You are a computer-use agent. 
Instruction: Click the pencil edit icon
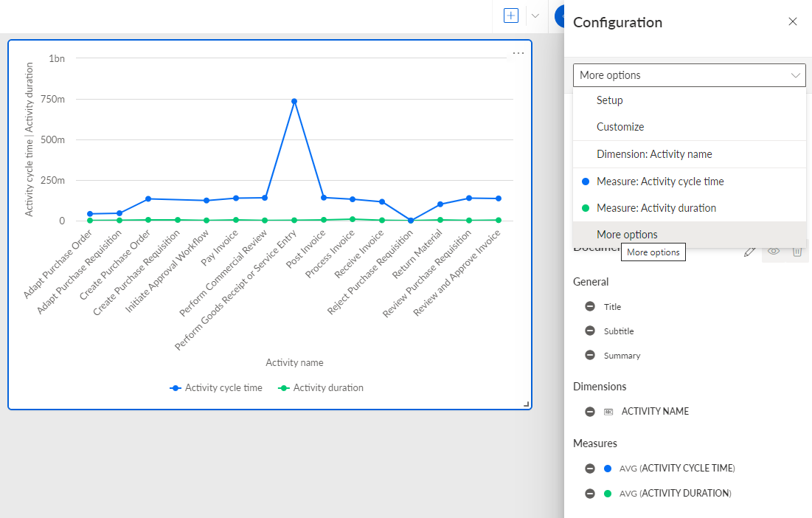749,252
